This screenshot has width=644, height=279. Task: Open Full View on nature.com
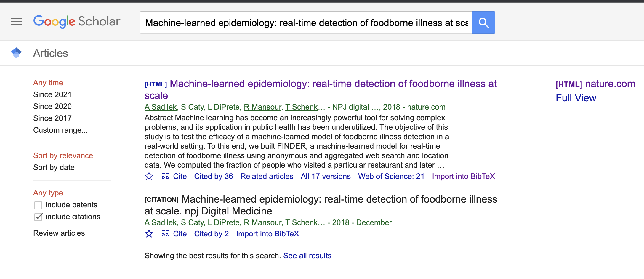point(576,98)
